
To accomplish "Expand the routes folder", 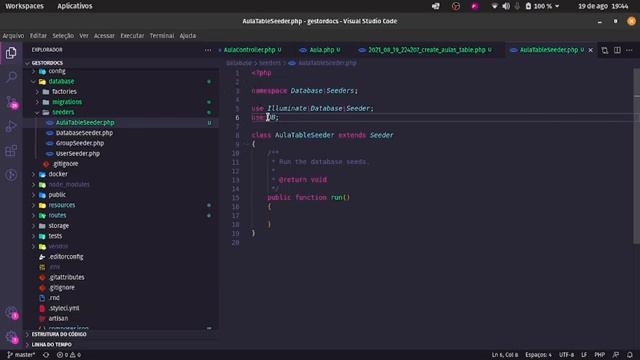I will tap(34, 215).
